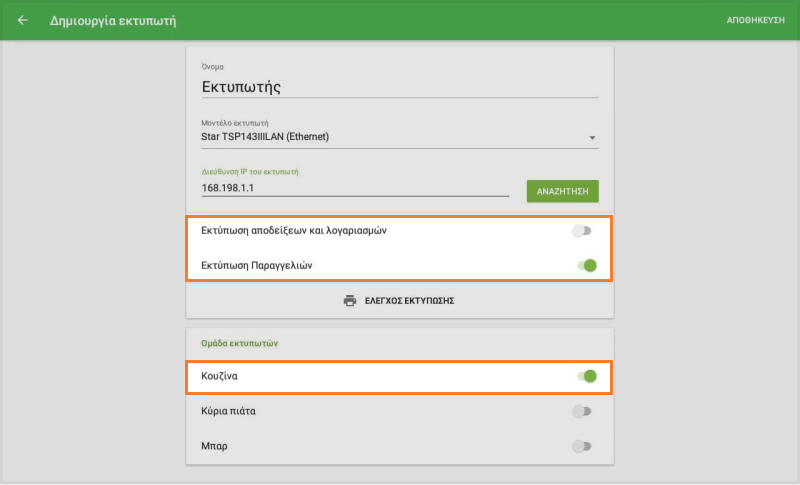Click the Μπαρ row label text
Image resolution: width=800 pixels, height=485 pixels.
point(214,446)
